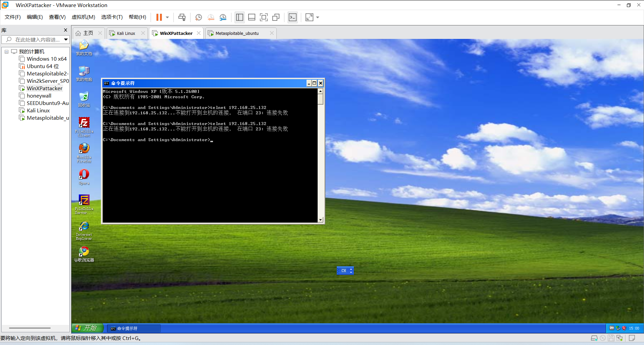Viewport: 644px width, 345px height.
Task: Click the FileZilla Server desktop icon
Action: [x=84, y=205]
